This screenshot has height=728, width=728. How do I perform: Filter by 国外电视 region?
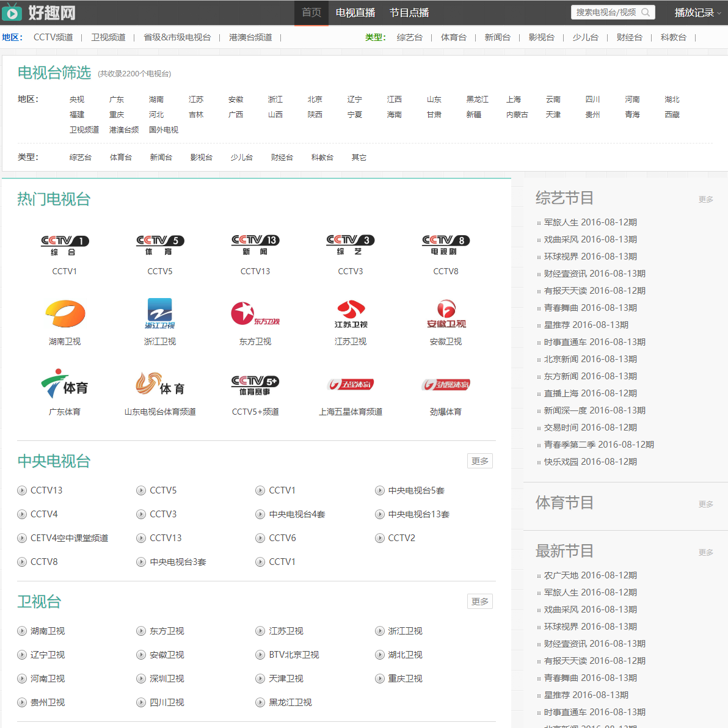coord(164,129)
